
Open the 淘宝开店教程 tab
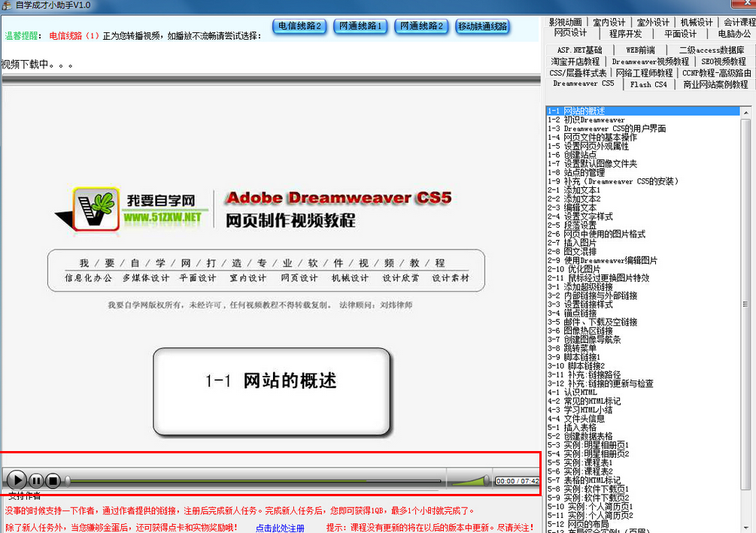point(575,62)
